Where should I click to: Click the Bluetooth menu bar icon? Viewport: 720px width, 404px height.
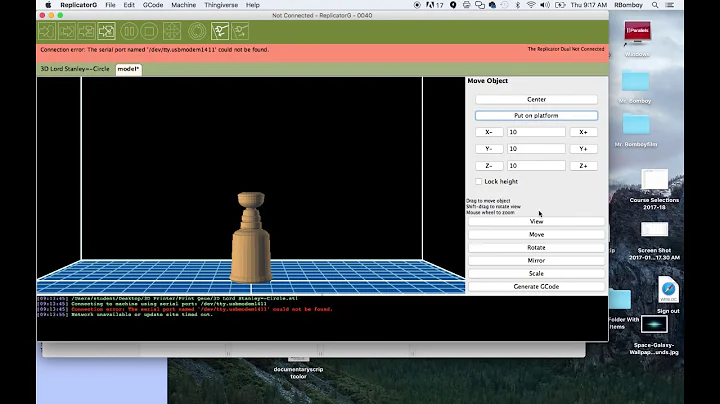point(518,5)
